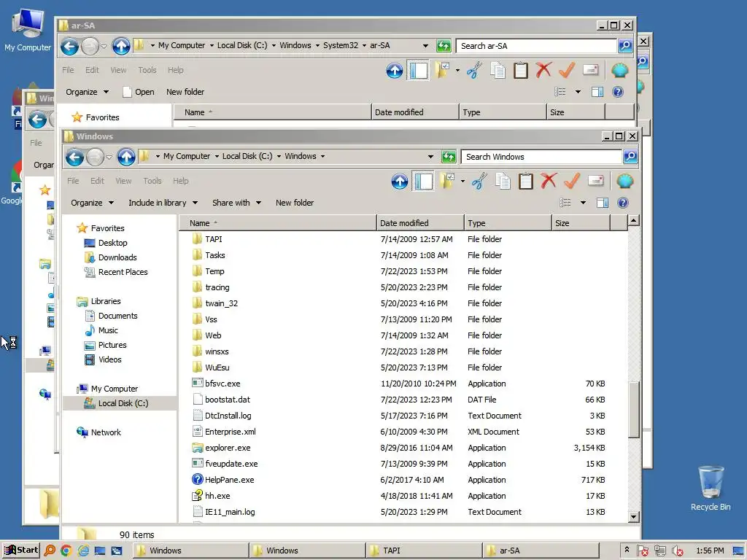Toggle preview pane in Windows window
Image resolution: width=747 pixels, height=560 pixels.
602,203
